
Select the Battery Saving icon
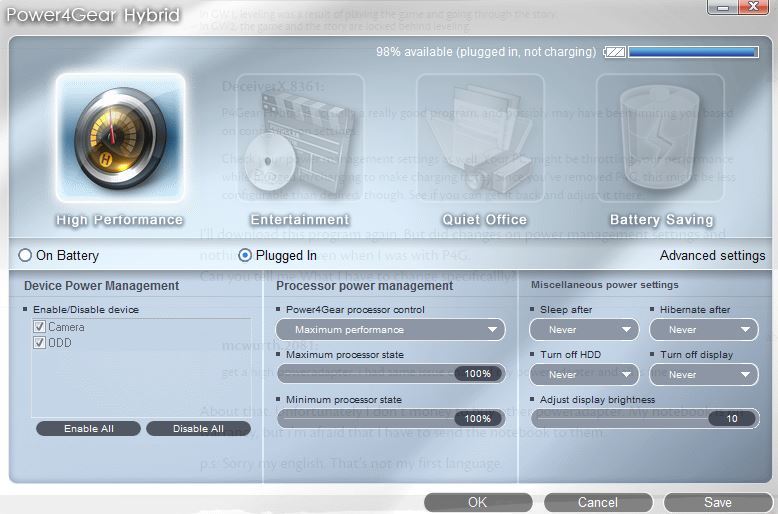660,137
